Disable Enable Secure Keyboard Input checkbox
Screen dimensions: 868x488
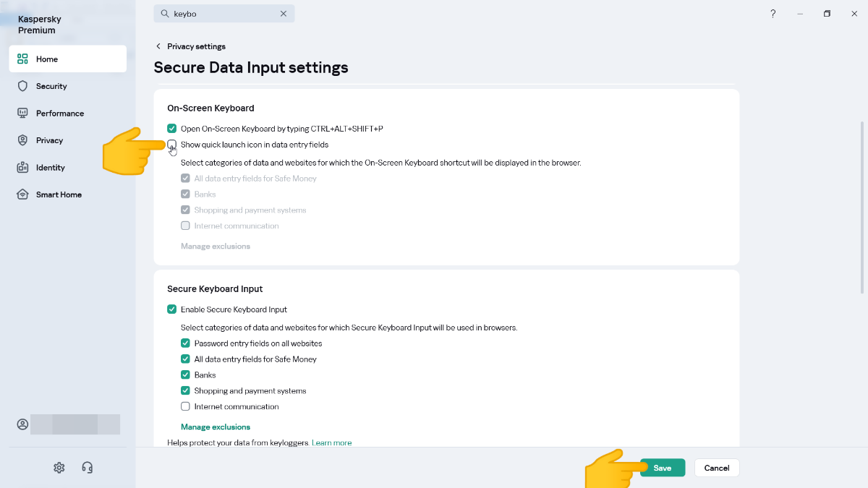click(172, 309)
